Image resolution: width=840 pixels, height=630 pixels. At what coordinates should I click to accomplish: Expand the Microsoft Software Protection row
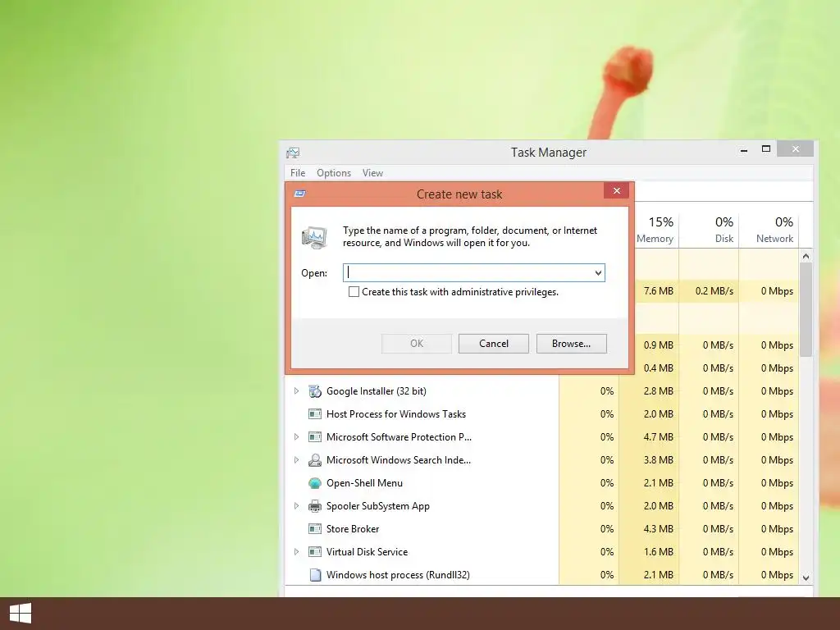[x=296, y=437]
